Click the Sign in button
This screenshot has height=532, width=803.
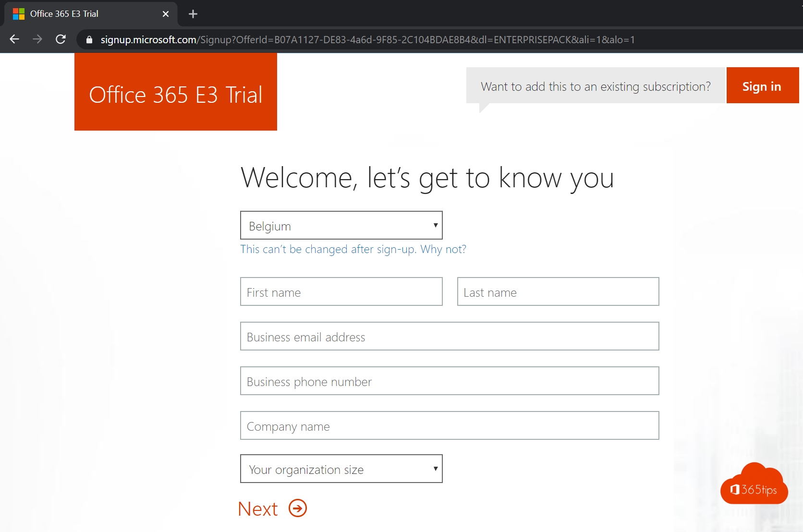point(762,85)
